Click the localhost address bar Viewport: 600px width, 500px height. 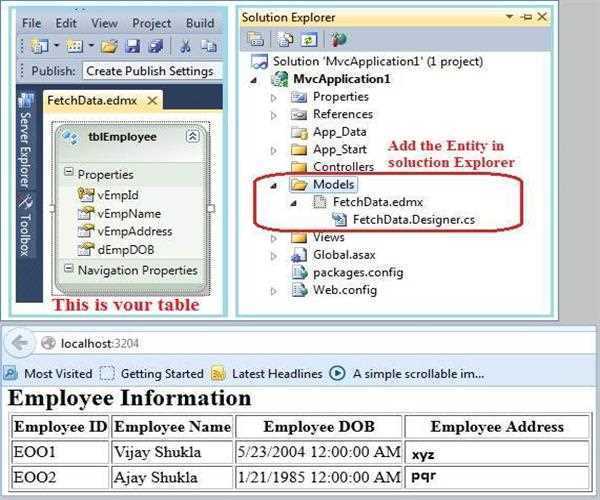[300, 343]
